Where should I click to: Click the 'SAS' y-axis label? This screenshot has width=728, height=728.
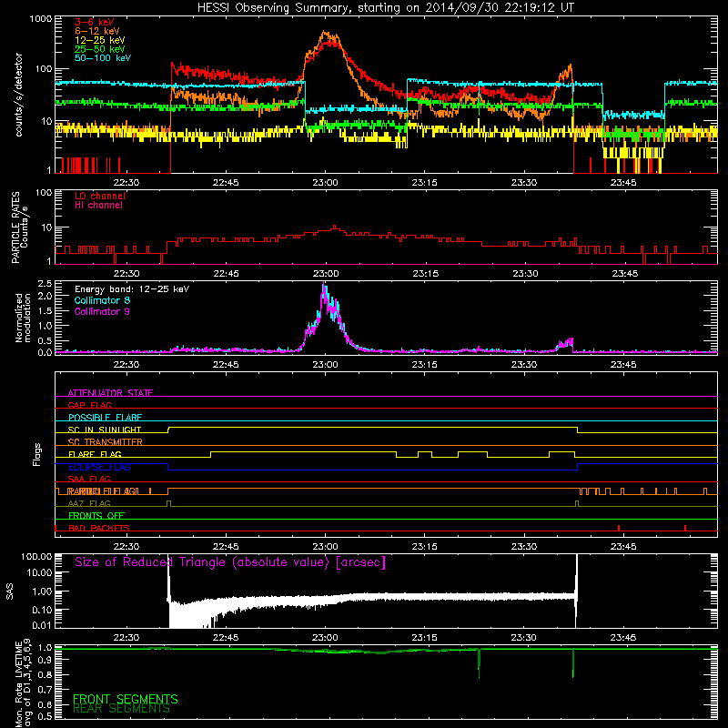(10, 591)
